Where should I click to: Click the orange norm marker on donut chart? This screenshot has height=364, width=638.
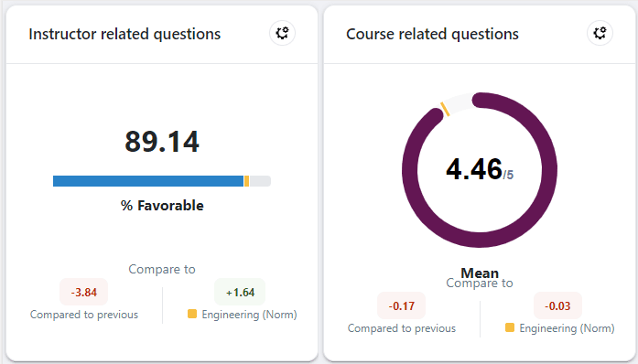pyautogui.click(x=445, y=110)
